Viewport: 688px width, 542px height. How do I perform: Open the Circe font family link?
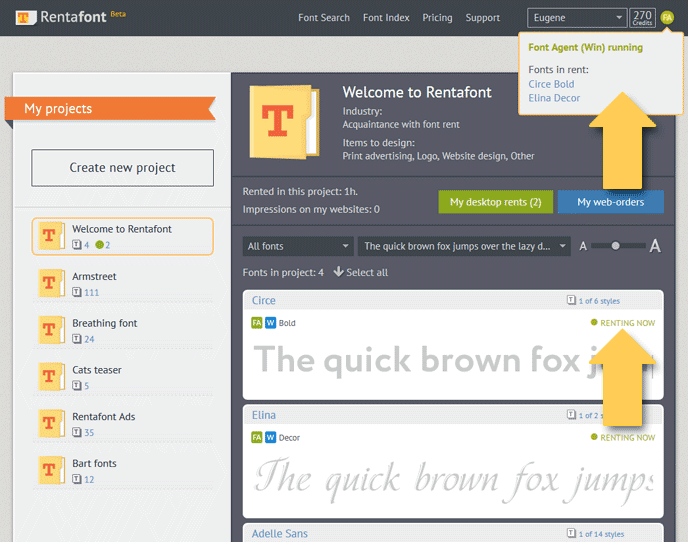tap(264, 301)
